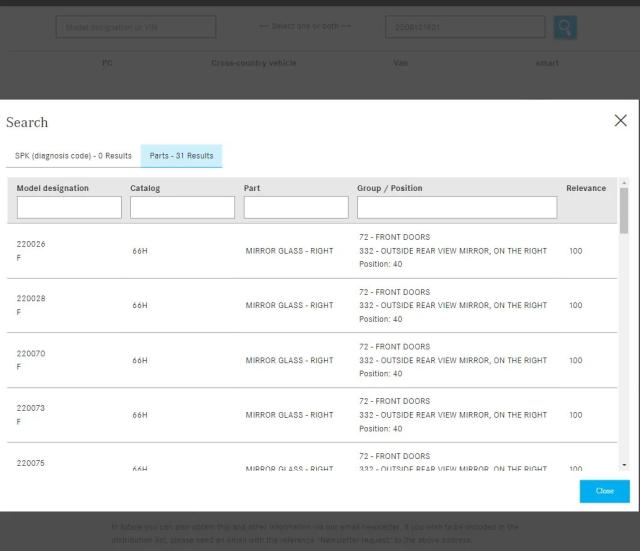Image resolution: width=640 pixels, height=551 pixels.
Task: Select model designation 220026
Action: click(x=31, y=244)
